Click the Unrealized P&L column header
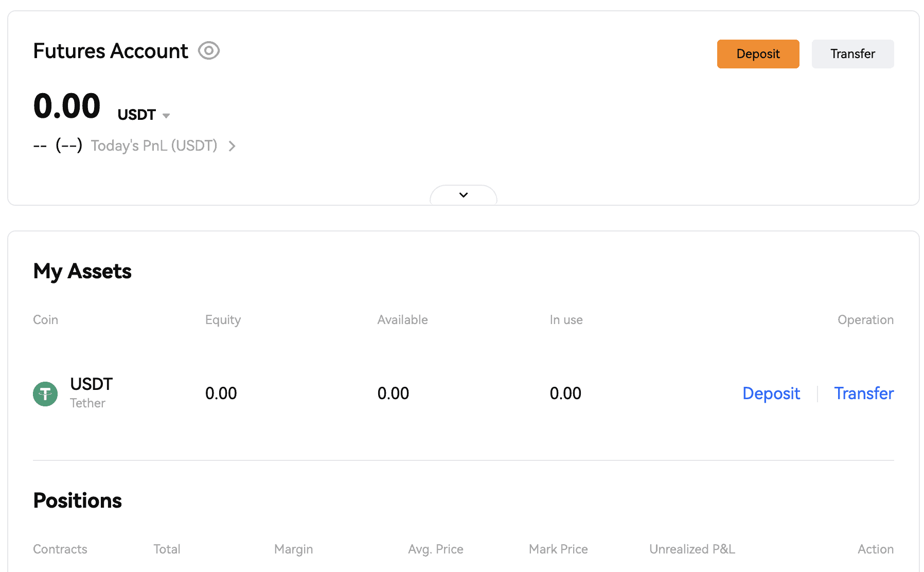The width and height of the screenshot is (924, 572). (692, 549)
